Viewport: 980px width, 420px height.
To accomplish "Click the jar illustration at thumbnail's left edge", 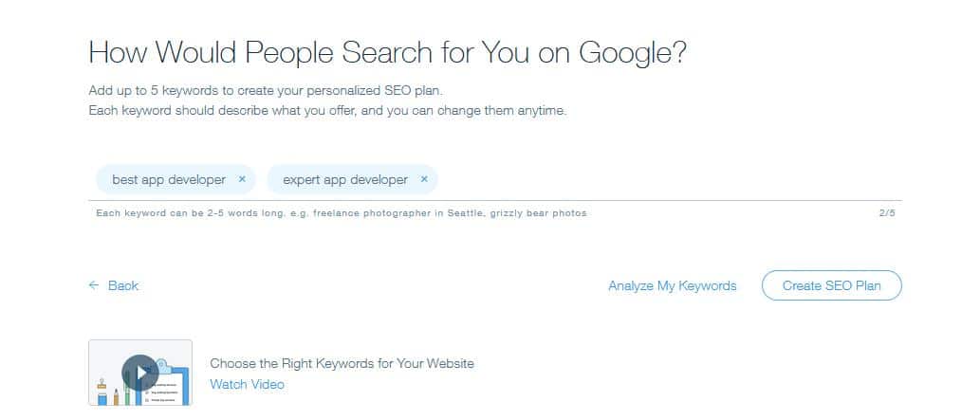I will click(x=102, y=392).
